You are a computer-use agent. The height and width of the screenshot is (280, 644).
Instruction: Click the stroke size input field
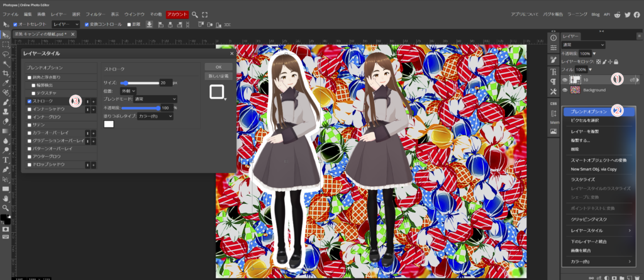165,82
